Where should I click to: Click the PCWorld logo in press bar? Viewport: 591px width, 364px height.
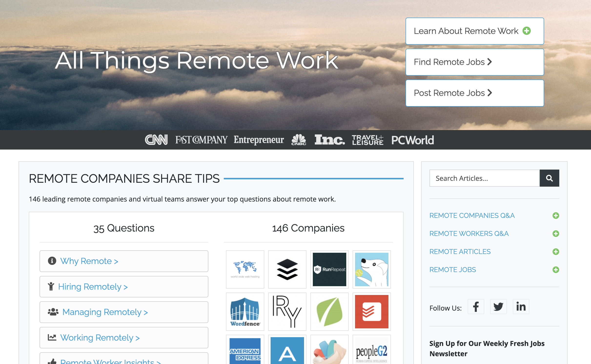(x=412, y=140)
